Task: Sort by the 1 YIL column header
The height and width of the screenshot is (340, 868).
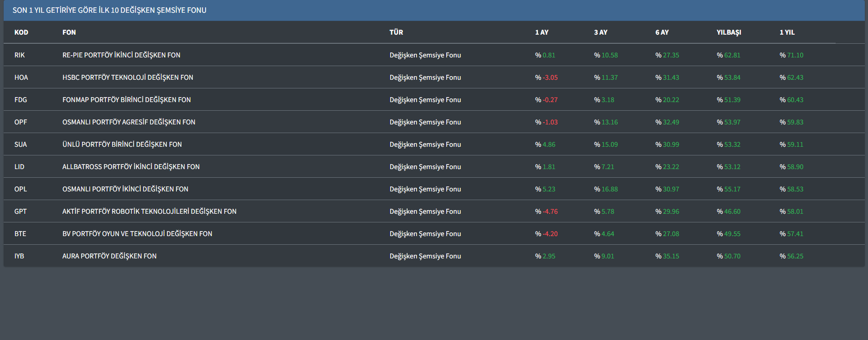Action: coord(787,32)
